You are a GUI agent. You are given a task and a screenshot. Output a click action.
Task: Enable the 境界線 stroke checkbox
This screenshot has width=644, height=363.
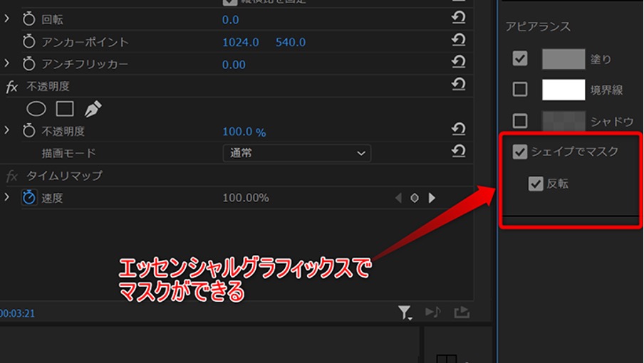pyautogui.click(x=520, y=89)
